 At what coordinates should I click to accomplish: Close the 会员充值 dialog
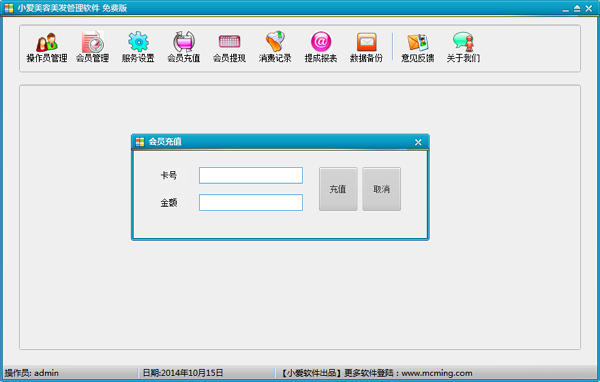(418, 142)
